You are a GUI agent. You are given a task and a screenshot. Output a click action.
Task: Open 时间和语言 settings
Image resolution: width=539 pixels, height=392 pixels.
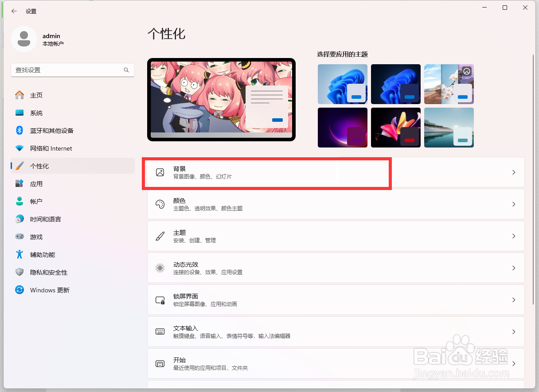[73, 219]
